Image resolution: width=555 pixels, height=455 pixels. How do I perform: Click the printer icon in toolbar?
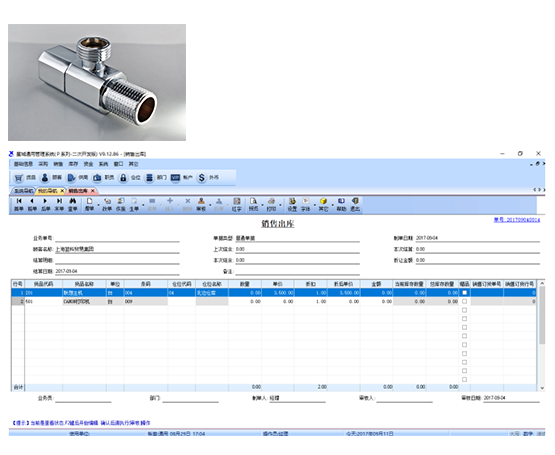pos(271,201)
